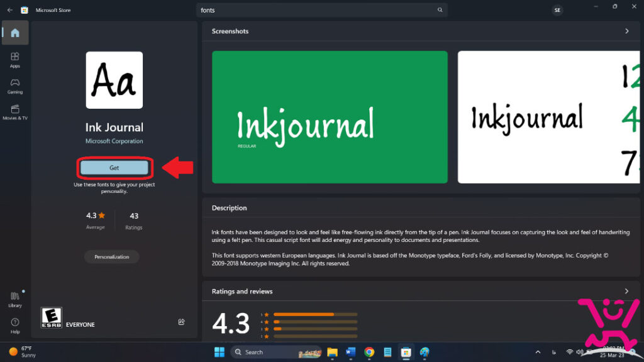Image resolution: width=644 pixels, height=362 pixels.
Task: Open the Apps section in sidebar
Action: [15, 60]
